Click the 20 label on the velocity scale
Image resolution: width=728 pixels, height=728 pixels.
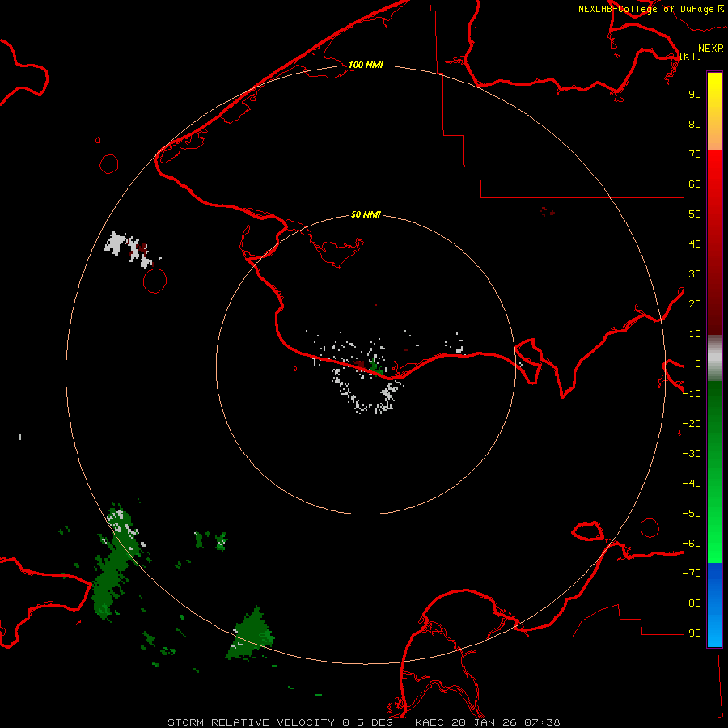point(695,303)
